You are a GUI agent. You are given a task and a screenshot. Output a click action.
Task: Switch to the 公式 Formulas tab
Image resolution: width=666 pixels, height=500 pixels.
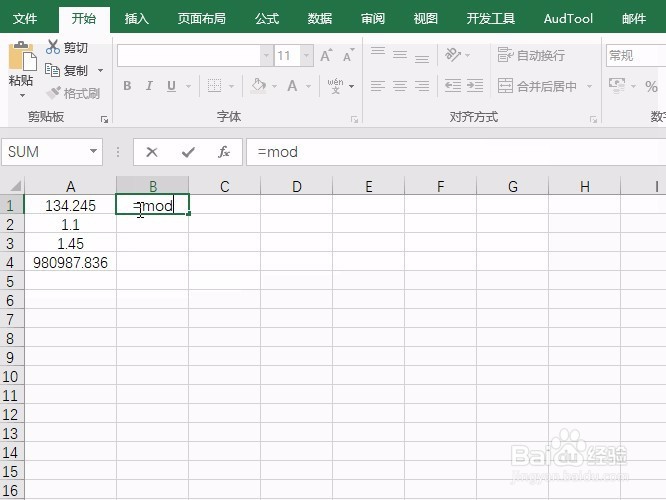[x=267, y=19]
